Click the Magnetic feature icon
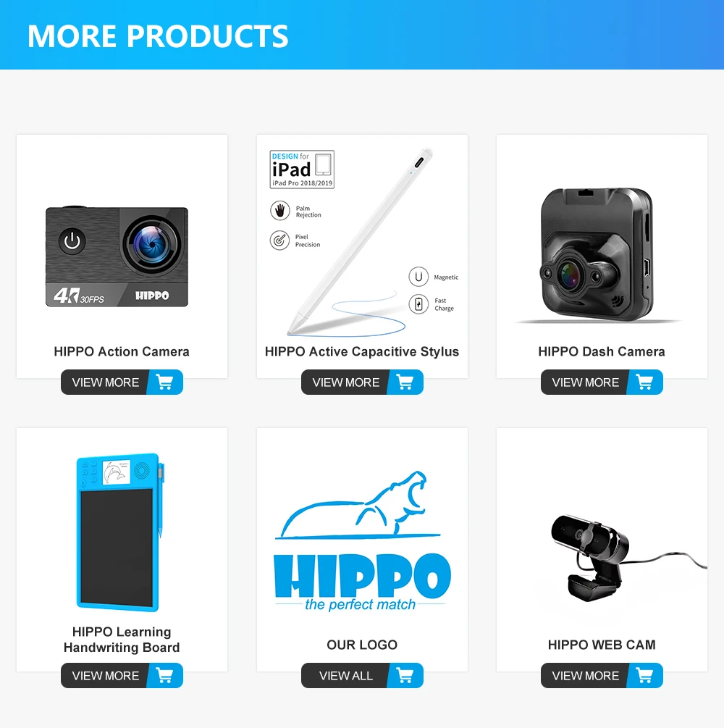The image size is (724, 728). (418, 277)
